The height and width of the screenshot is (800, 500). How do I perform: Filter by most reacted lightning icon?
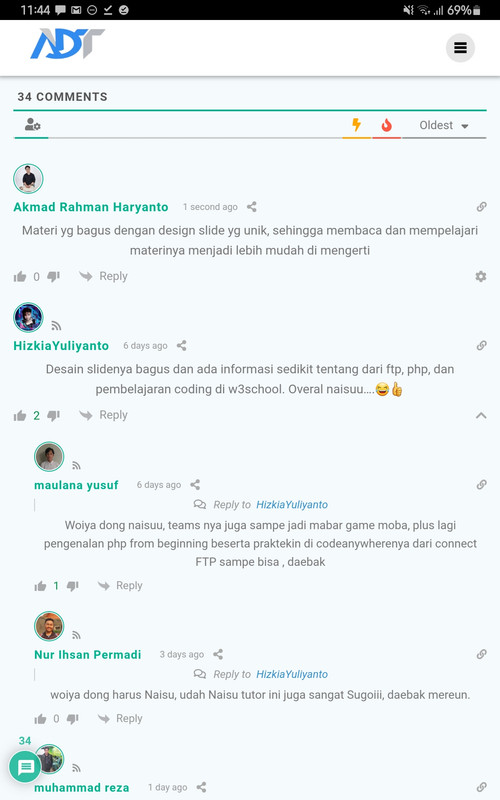point(357,124)
